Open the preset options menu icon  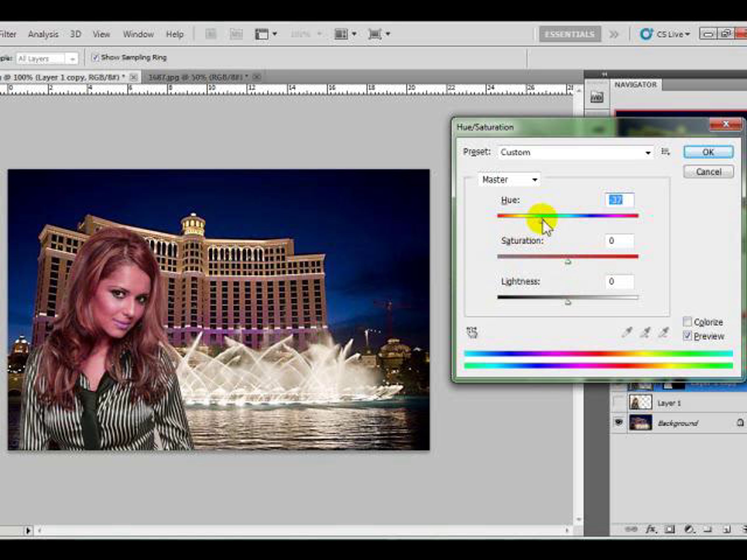[x=665, y=152]
